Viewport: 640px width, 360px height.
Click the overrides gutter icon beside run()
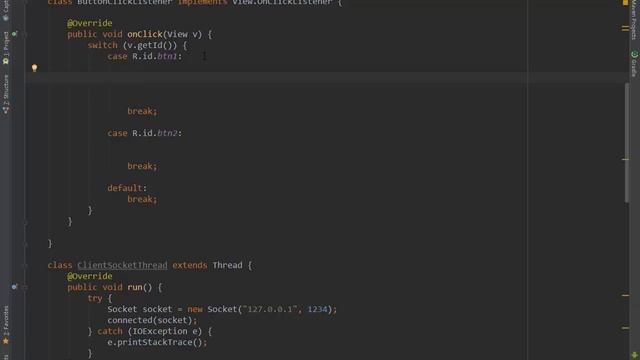coord(15,287)
